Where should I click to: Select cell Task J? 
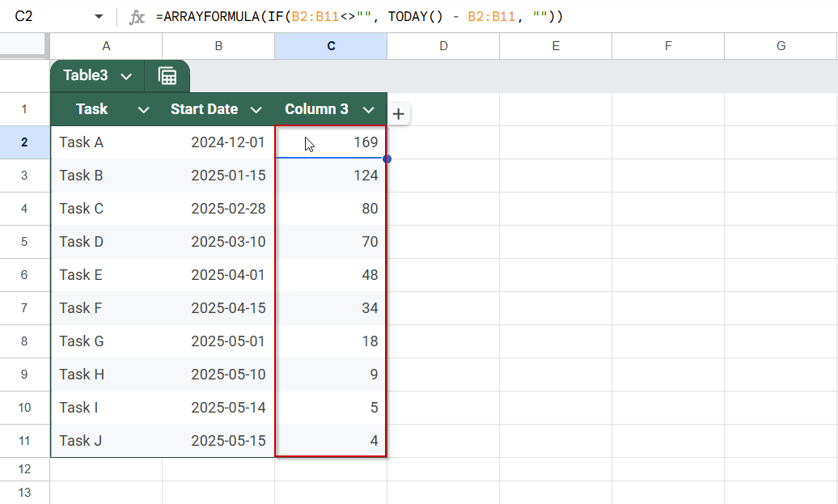(106, 440)
